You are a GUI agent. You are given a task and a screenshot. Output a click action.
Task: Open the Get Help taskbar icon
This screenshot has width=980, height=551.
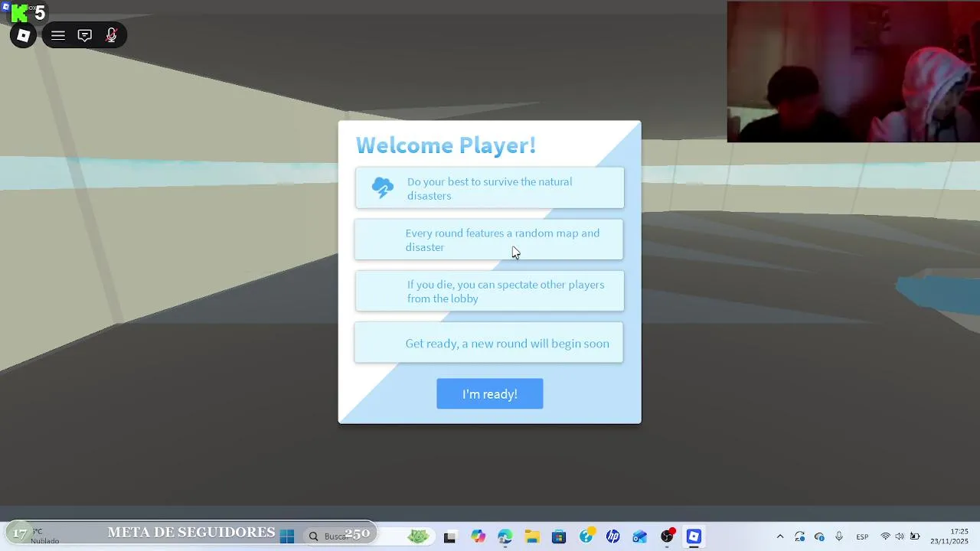coord(586,536)
